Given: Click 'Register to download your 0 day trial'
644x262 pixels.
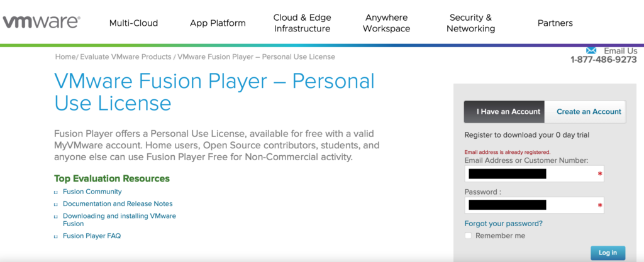Looking at the screenshot, I should (527, 135).
